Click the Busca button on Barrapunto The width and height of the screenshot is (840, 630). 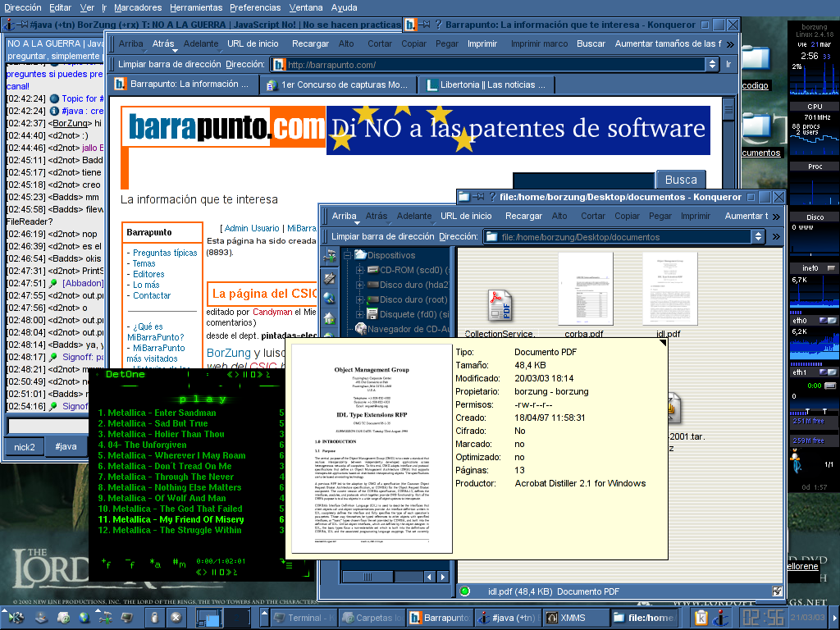point(681,180)
